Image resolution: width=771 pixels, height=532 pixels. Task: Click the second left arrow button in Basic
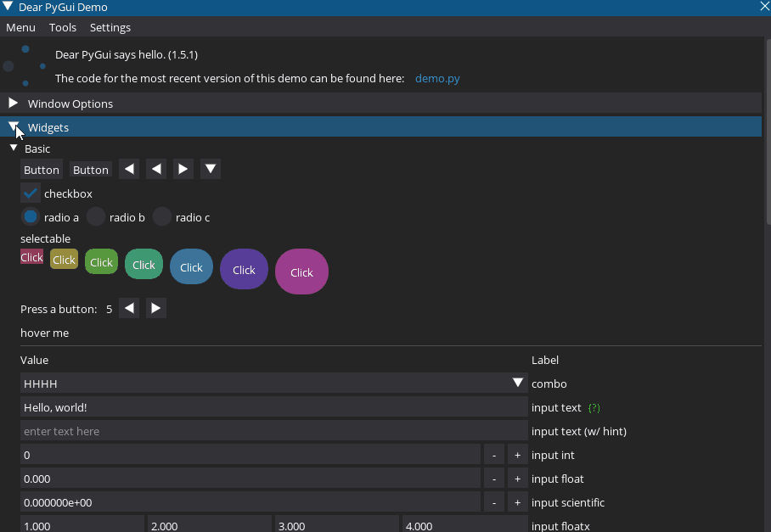(155, 169)
